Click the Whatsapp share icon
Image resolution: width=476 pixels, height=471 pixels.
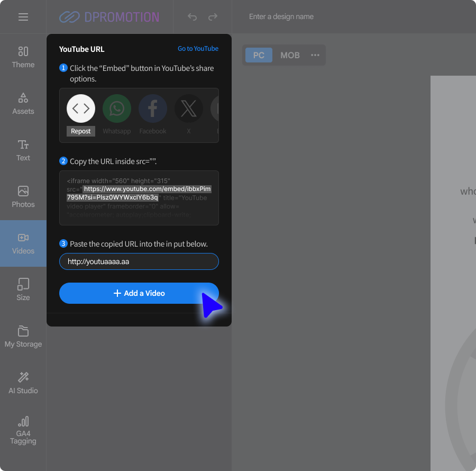tap(117, 108)
